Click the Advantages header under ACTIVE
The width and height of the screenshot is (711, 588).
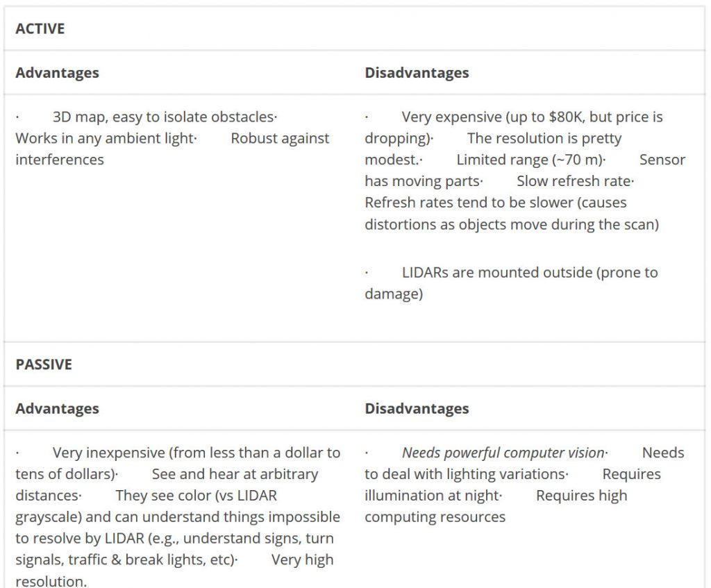click(57, 73)
